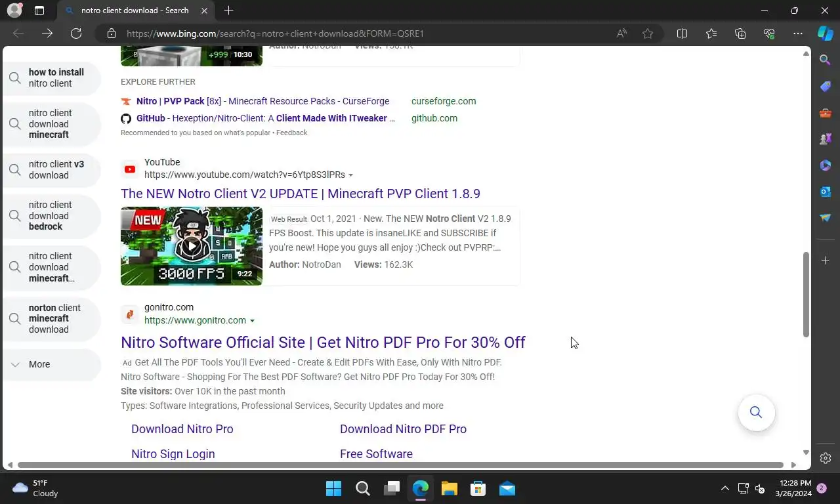Expand the YouTube URL dropdown arrow
The height and width of the screenshot is (504, 840).
[350, 175]
